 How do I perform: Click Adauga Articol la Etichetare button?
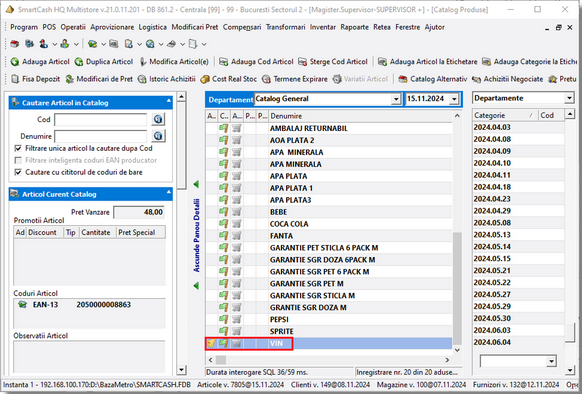coord(428,62)
